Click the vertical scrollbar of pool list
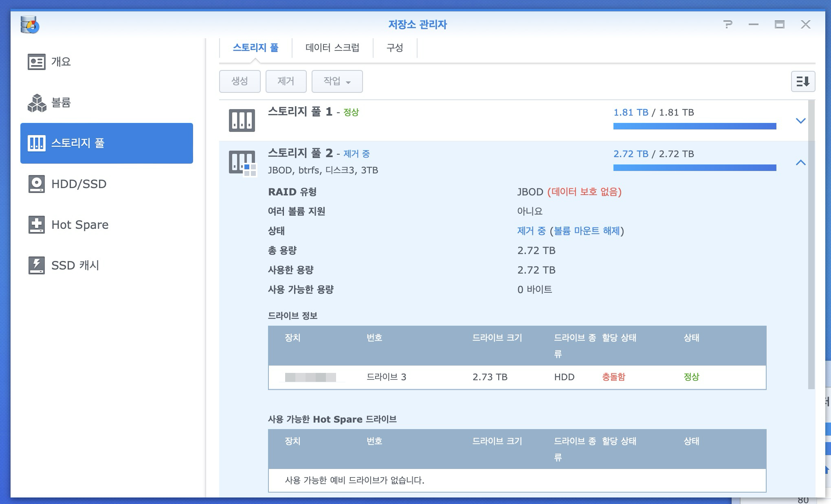Screen dimensions: 831x504 (811, 244)
